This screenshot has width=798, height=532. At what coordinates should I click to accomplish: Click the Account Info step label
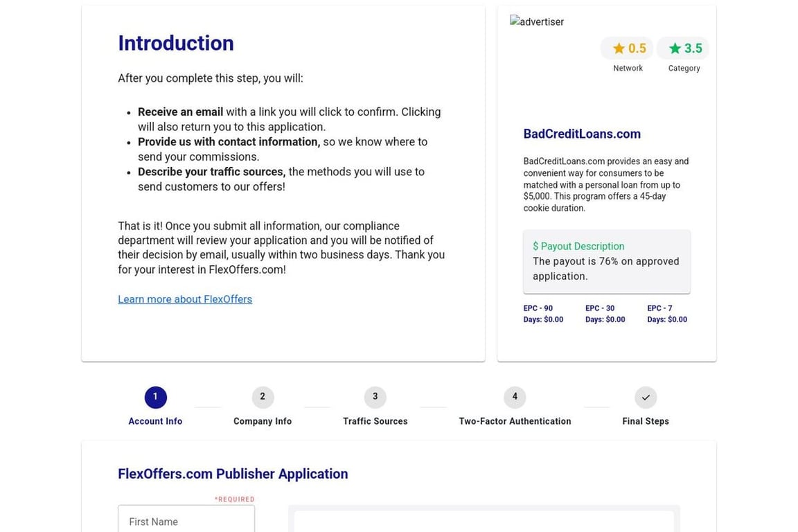click(x=155, y=422)
